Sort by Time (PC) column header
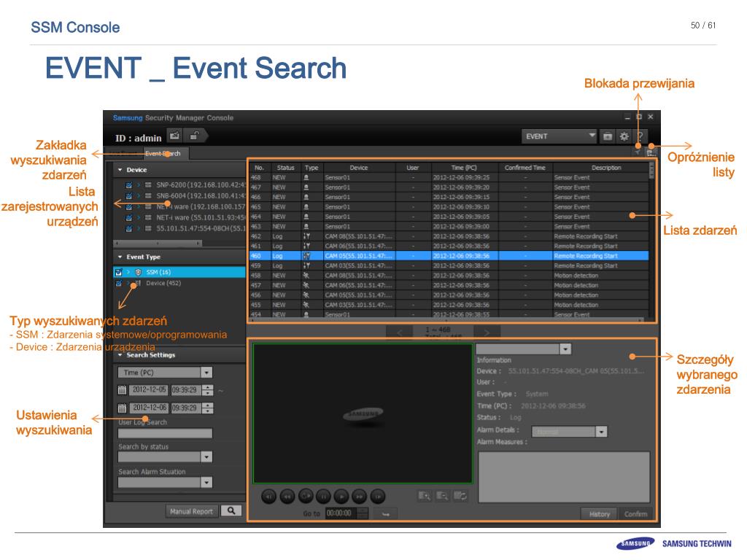This screenshot has width=747, height=560. (x=464, y=168)
